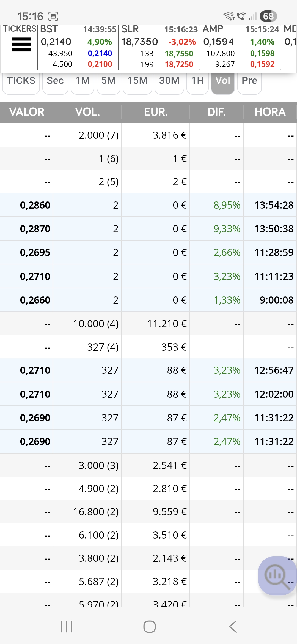The height and width of the screenshot is (644, 297).
Task: Select the 1H interval tab
Action: (x=197, y=81)
